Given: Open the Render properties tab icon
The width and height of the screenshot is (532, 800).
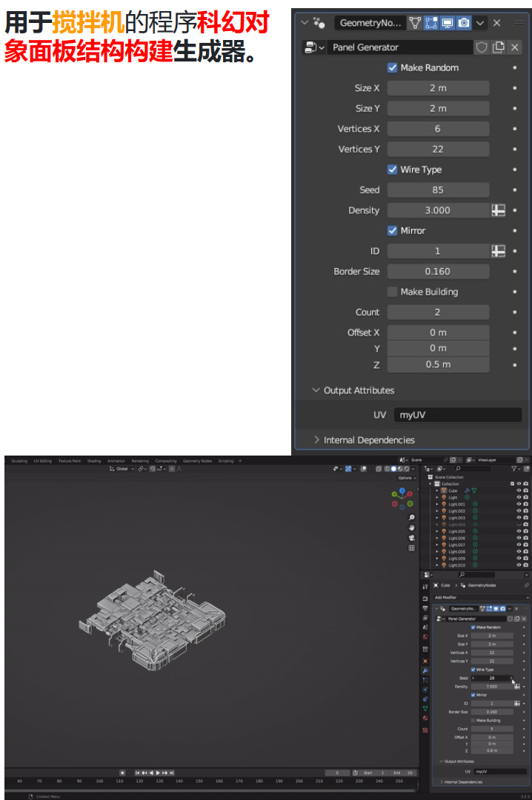Looking at the screenshot, I should coord(425,599).
